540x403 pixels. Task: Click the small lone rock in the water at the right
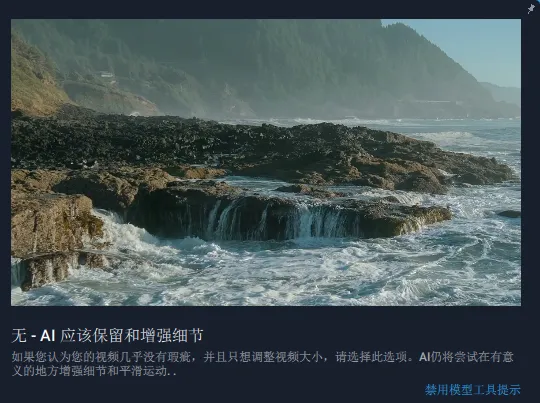pos(509,214)
